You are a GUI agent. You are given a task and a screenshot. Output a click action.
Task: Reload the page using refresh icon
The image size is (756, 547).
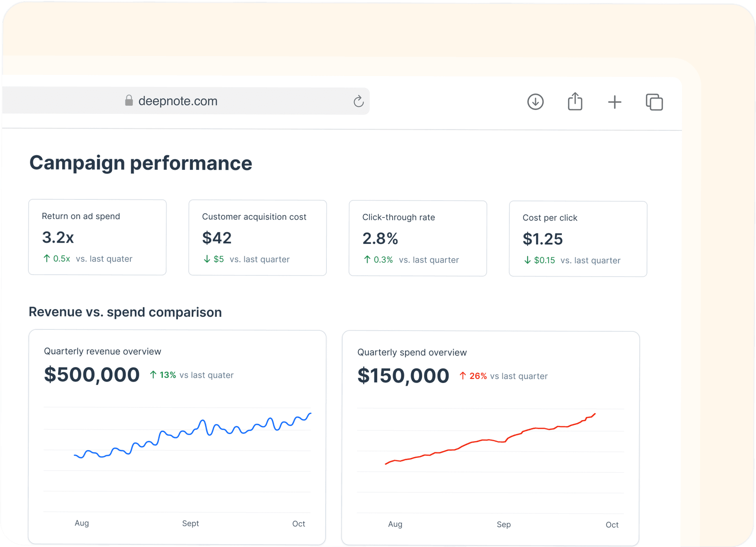click(358, 101)
